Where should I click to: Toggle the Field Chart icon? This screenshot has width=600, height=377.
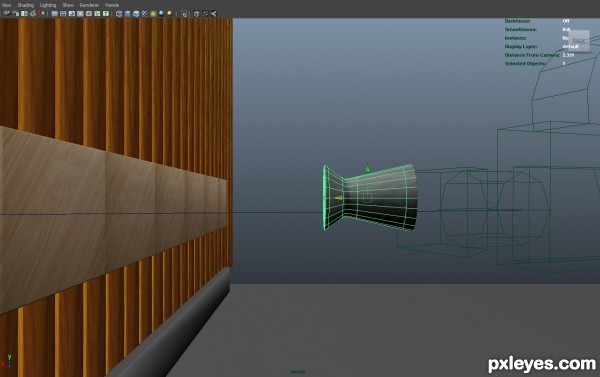click(89, 14)
